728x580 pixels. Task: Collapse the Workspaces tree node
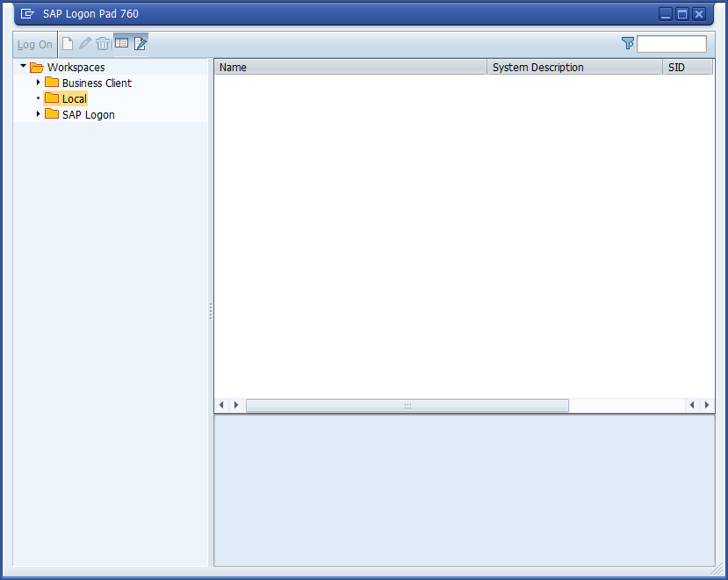24,67
